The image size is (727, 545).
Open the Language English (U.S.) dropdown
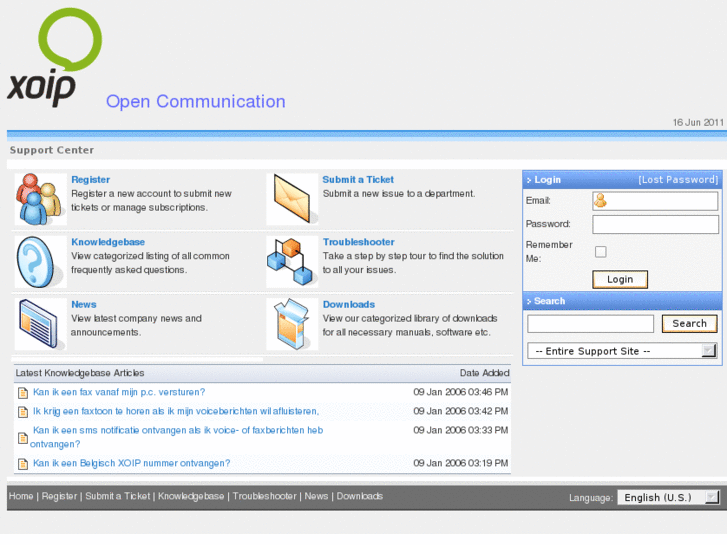point(669,498)
